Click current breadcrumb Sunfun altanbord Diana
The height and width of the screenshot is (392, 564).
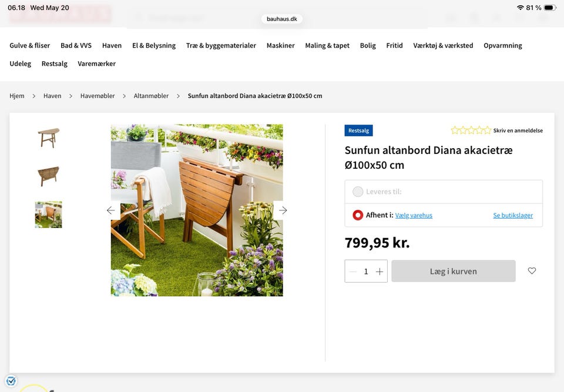coord(255,96)
